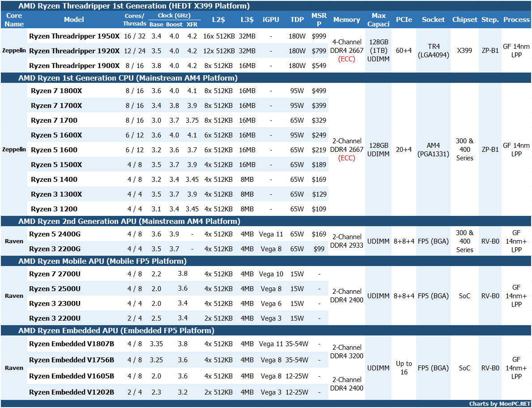
Task: Select the Process column header
Action: [516, 19]
